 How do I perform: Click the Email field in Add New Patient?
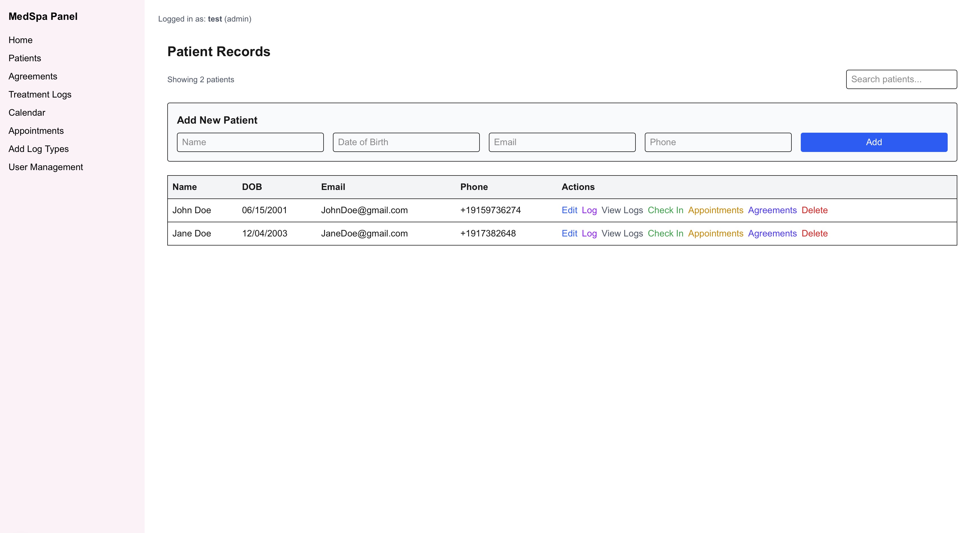[x=562, y=142]
